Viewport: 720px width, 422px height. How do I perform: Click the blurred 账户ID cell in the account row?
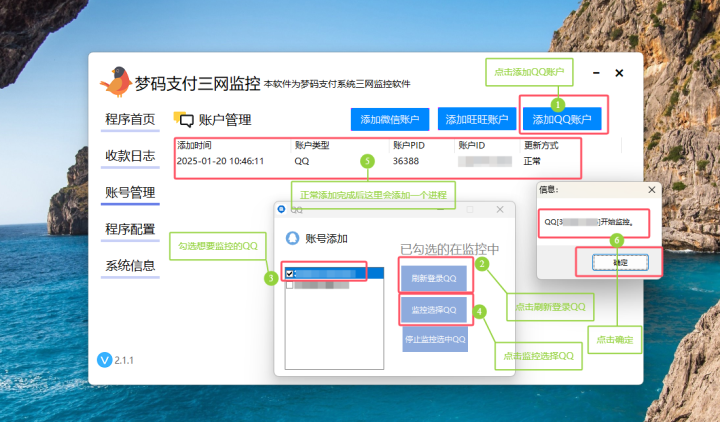pos(485,161)
